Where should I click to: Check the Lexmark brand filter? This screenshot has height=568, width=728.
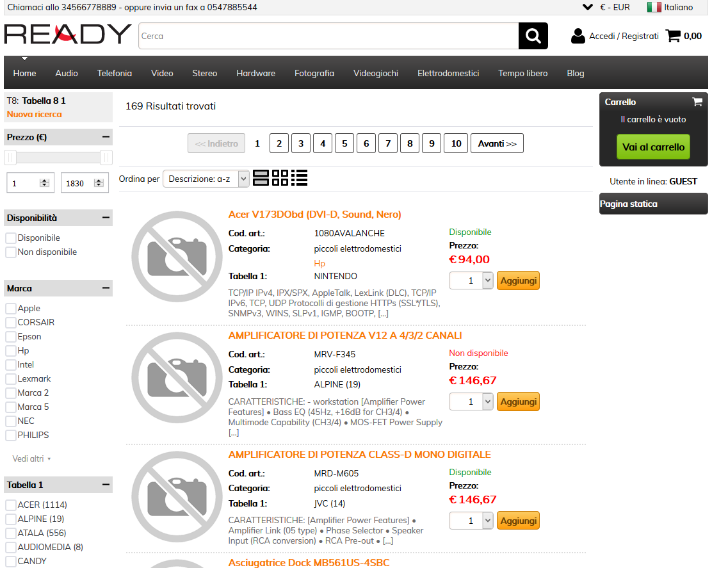click(x=11, y=379)
